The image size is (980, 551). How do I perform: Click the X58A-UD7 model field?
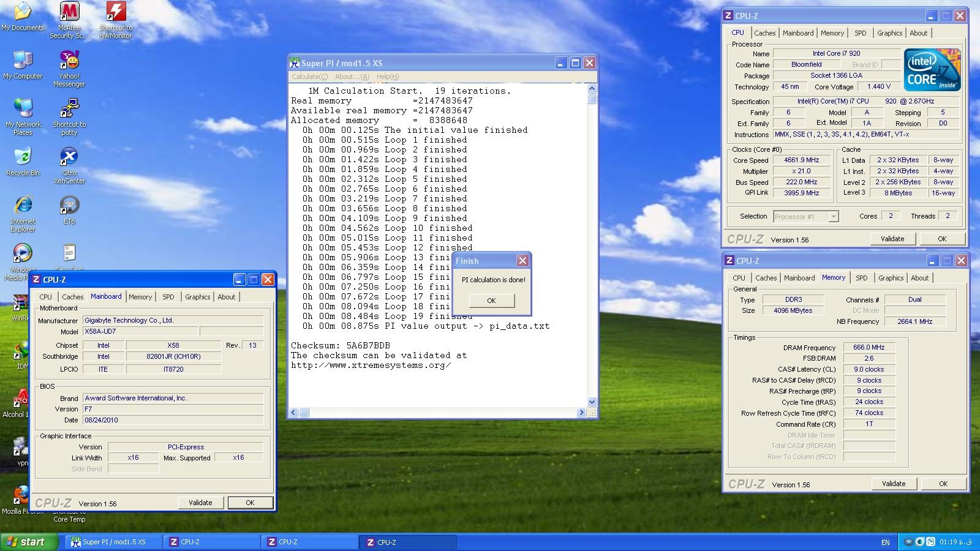coord(140,331)
